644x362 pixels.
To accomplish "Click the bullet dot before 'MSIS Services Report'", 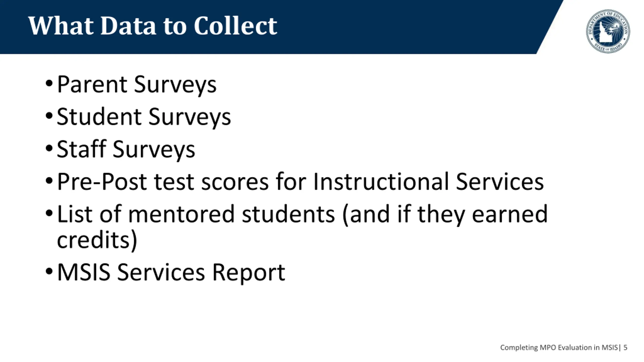I will [x=49, y=271].
